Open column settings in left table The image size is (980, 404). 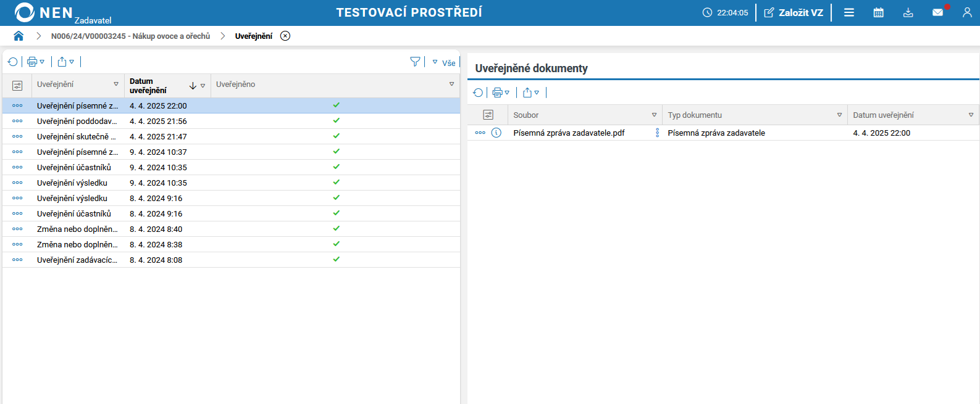[x=17, y=86]
